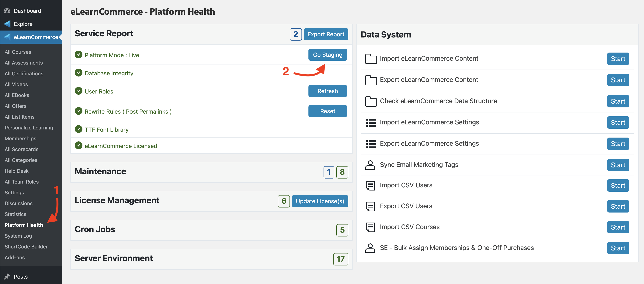Start Export CSV Users

tap(618, 206)
